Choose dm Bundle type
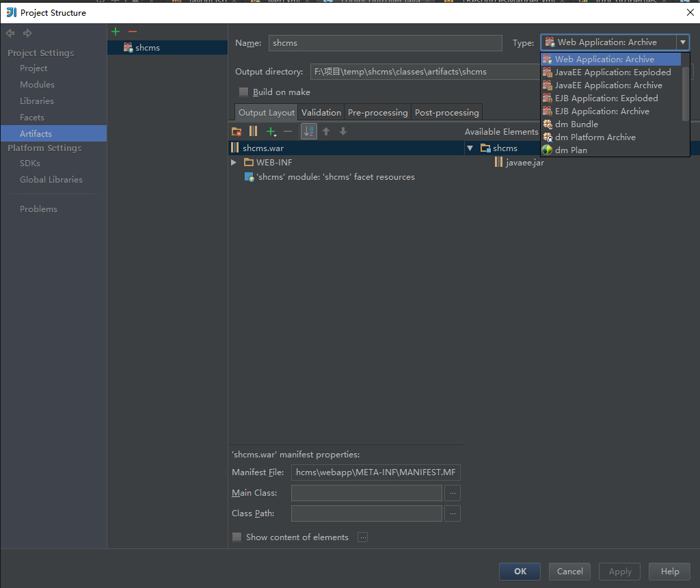This screenshot has height=588, width=700. pyautogui.click(x=610, y=124)
